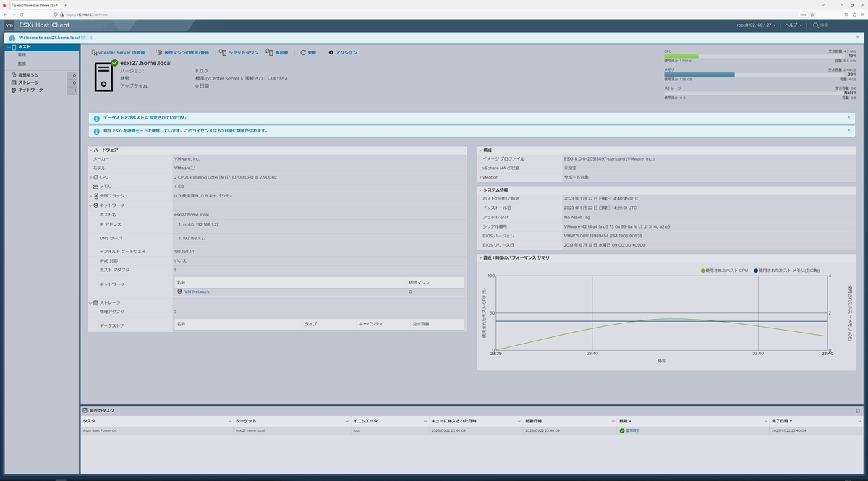Click 仮想マシンの作成/登録 in the toolbar
Screen dimensions: 868x481
(x=182, y=53)
